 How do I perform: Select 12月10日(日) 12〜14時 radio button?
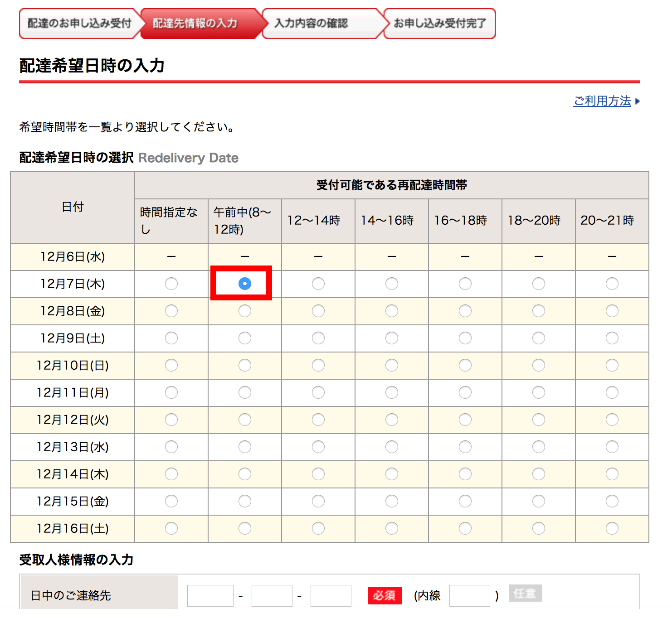tap(318, 365)
